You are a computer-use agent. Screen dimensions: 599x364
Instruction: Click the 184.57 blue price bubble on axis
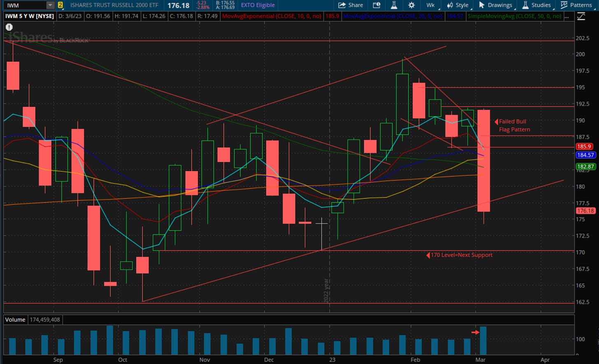[x=586, y=155]
